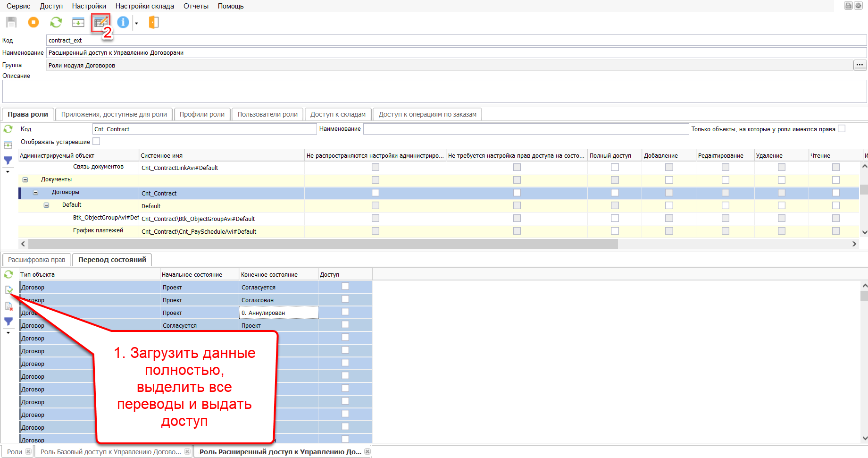Click the orange stop button icon
868x458 pixels.
click(33, 22)
